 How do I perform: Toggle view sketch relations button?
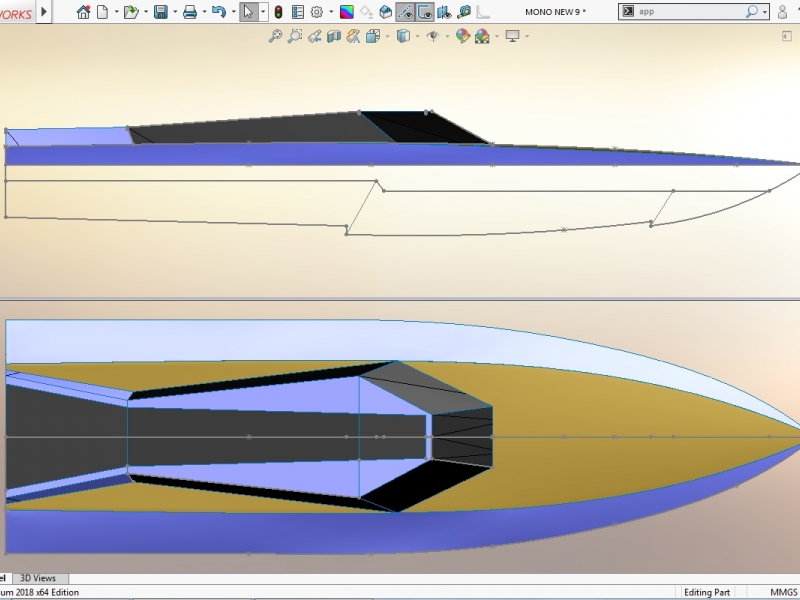click(x=424, y=12)
